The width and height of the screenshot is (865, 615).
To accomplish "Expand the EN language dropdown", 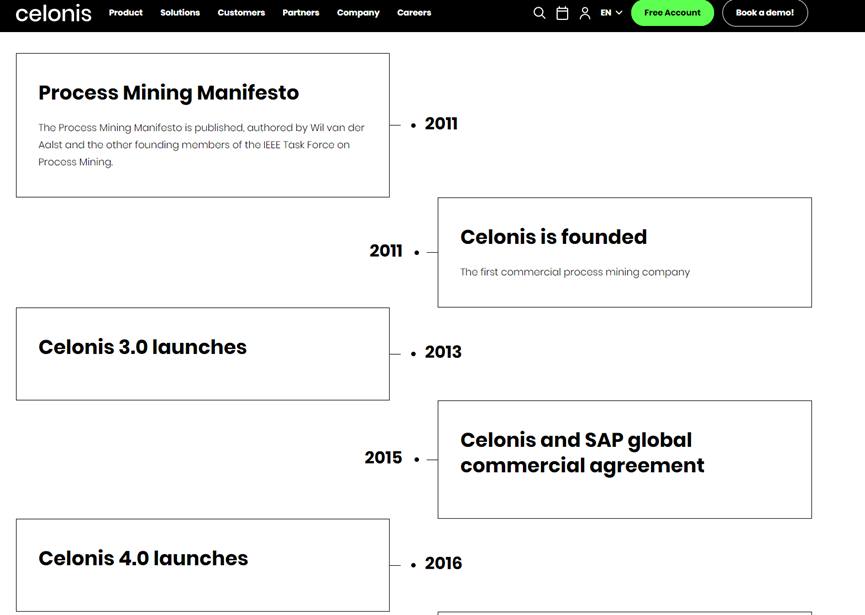I will point(611,13).
